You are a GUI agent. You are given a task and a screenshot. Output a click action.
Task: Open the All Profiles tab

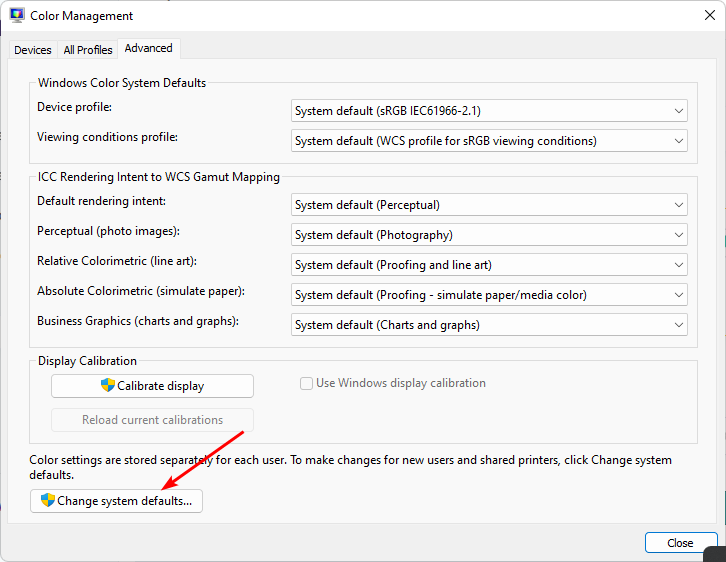pos(88,50)
